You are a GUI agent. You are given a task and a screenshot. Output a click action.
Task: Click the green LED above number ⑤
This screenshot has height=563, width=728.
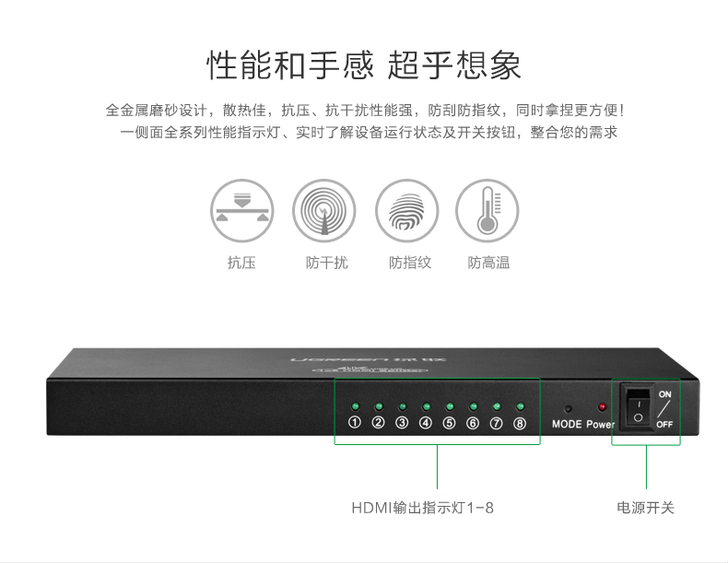450,406
